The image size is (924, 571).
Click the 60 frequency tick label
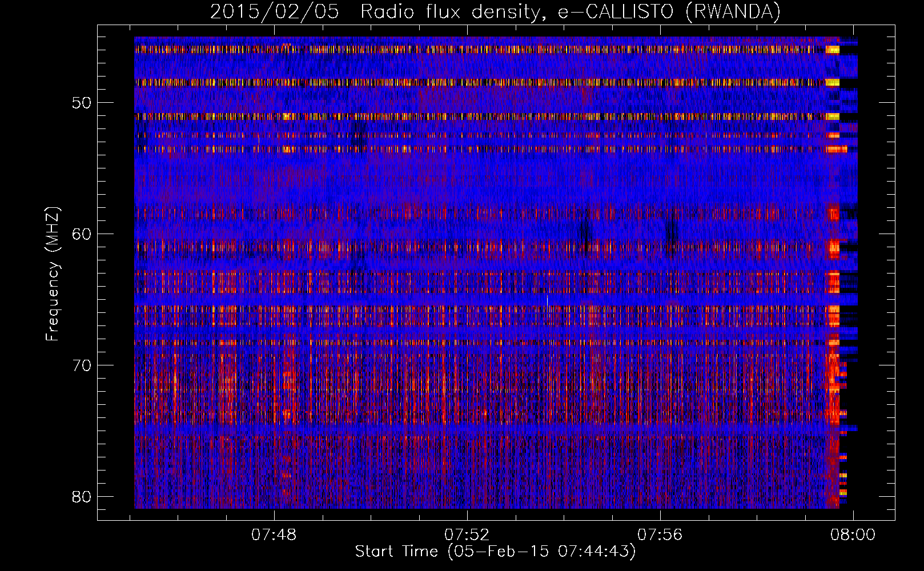coord(82,234)
